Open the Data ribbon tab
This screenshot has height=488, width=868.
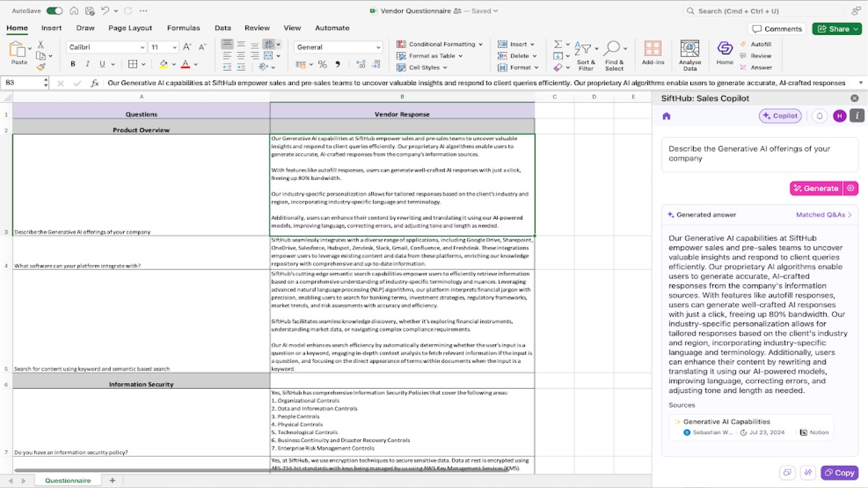(222, 28)
